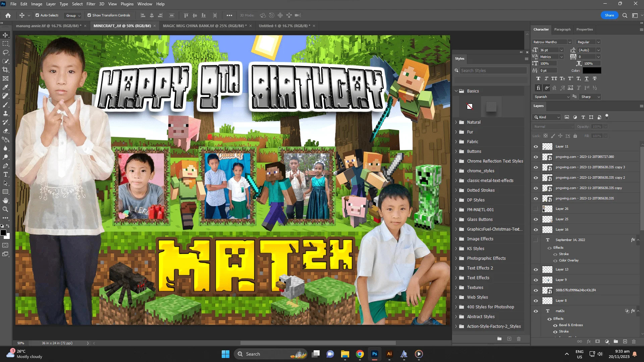Screen dimensions: 644x362
Task: Expand the Text Effects 2 folder
Action: coord(456,268)
